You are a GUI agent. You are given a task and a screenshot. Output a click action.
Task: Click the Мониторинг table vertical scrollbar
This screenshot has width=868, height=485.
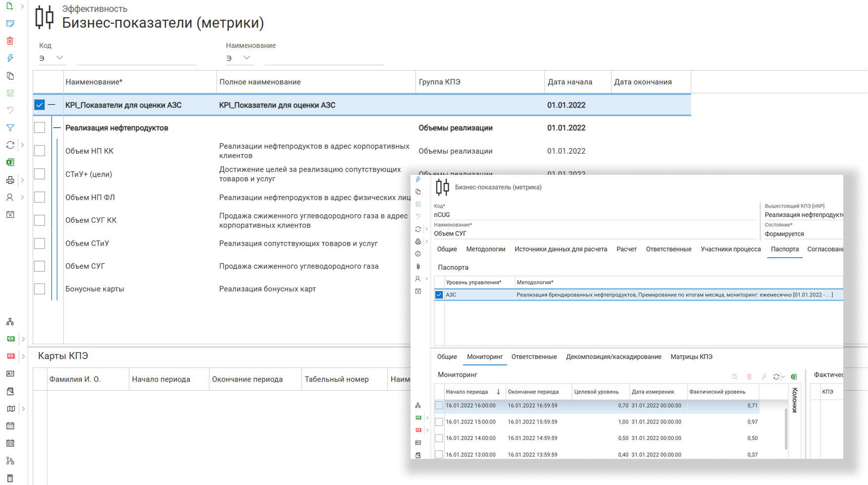[x=786, y=428]
